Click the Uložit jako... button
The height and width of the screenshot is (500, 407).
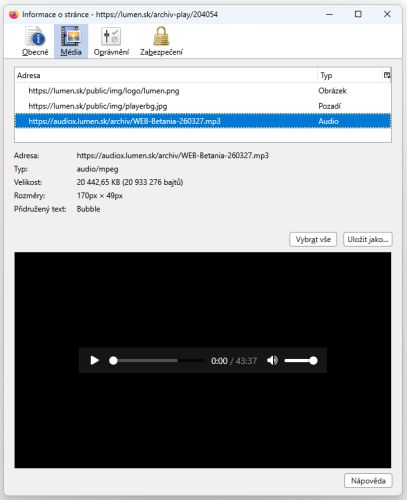tap(368, 239)
